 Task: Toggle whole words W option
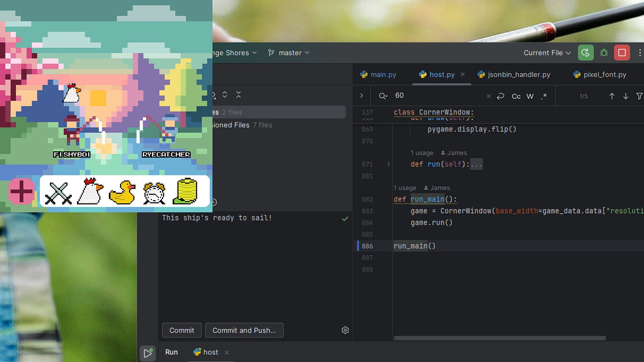[530, 96]
